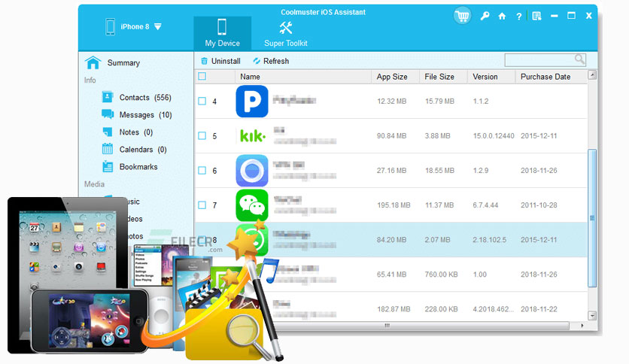Open the iPhone 8 device dropdown arrow

point(158,27)
